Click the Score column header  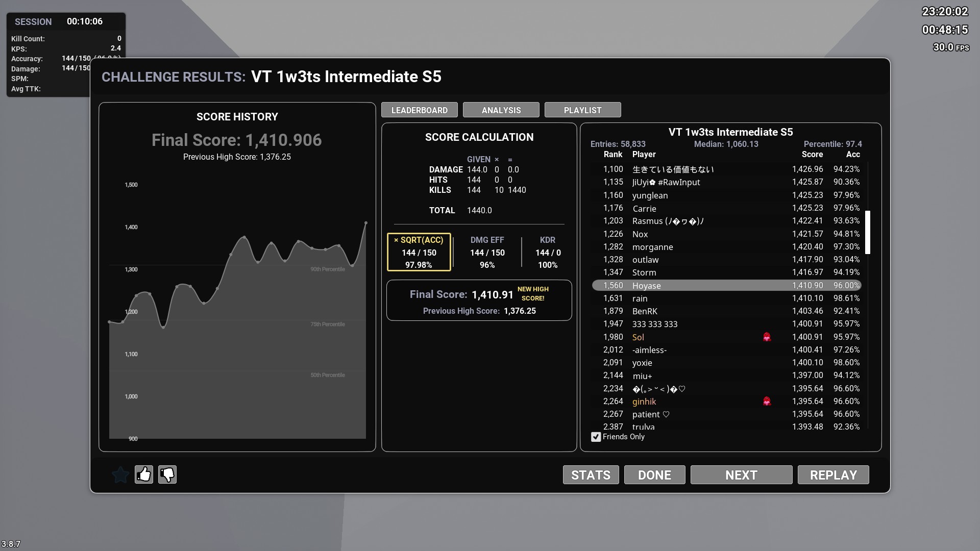pos(812,155)
